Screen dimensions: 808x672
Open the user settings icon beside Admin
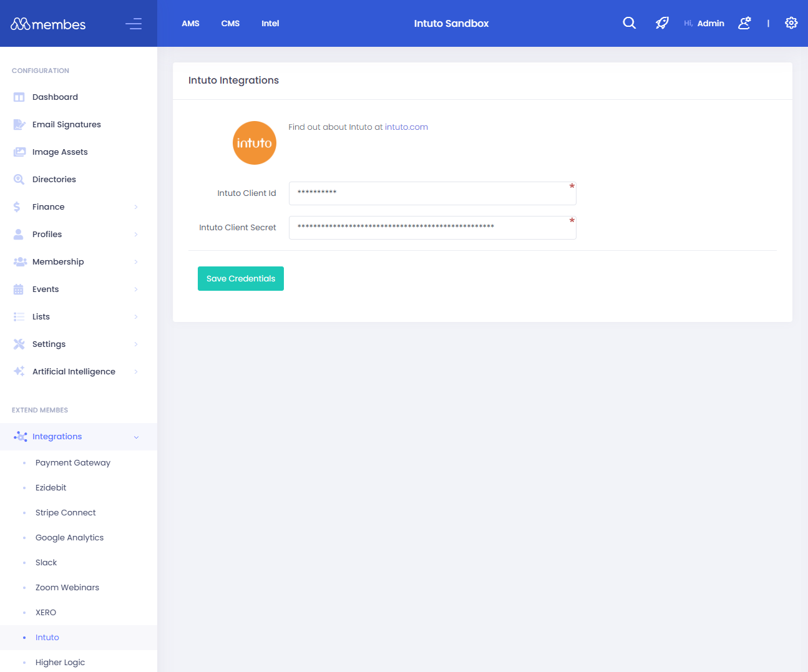[x=744, y=23]
